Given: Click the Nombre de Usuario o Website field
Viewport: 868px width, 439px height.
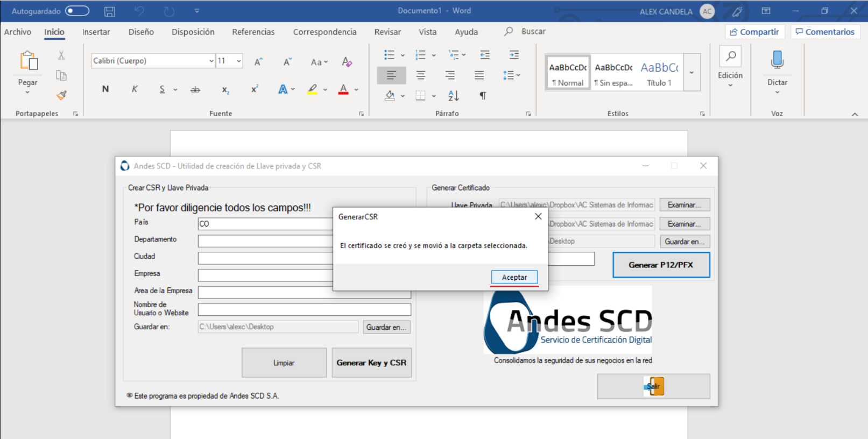Looking at the screenshot, I should pyautogui.click(x=304, y=309).
